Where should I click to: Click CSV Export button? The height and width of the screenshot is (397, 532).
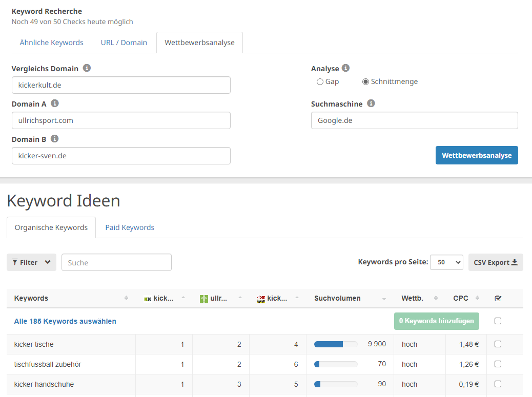tap(496, 262)
